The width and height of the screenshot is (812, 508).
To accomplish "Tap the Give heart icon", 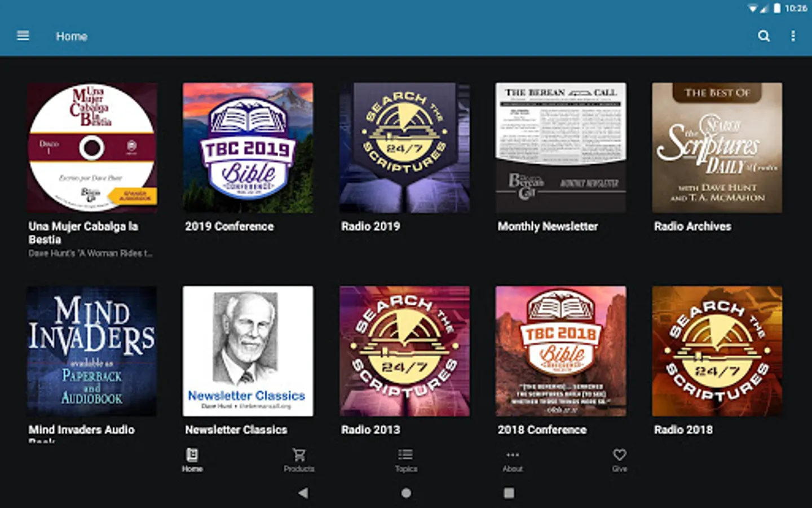I will pyautogui.click(x=619, y=455).
